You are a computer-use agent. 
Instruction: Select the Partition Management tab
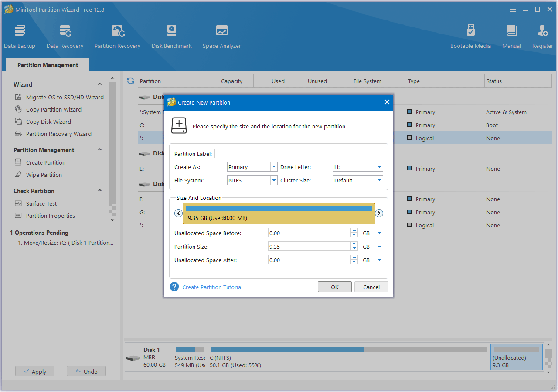coord(48,65)
